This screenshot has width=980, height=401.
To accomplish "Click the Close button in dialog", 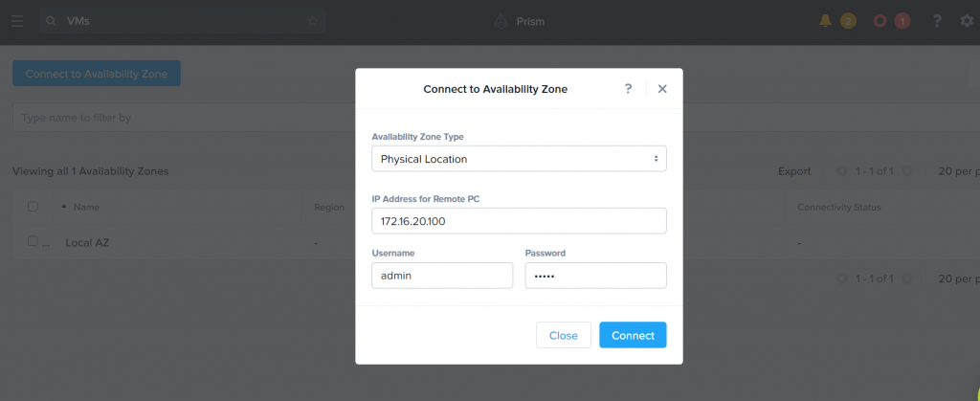I will coord(563,335).
